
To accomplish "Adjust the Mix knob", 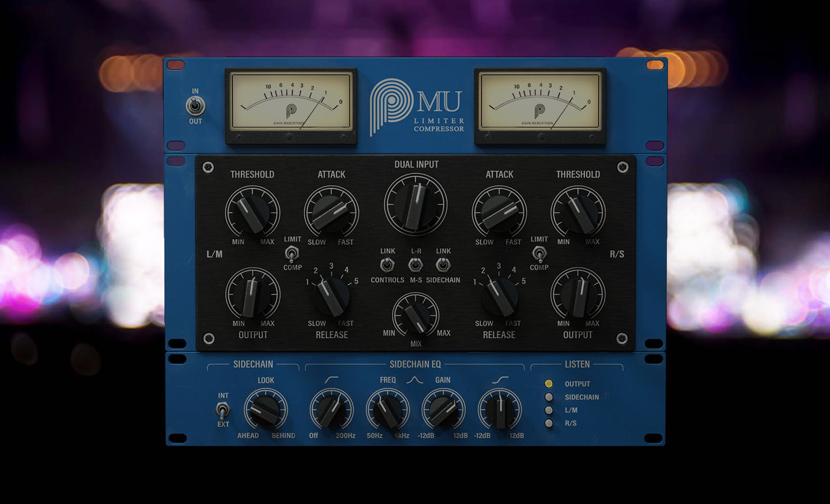I will pyautogui.click(x=416, y=315).
